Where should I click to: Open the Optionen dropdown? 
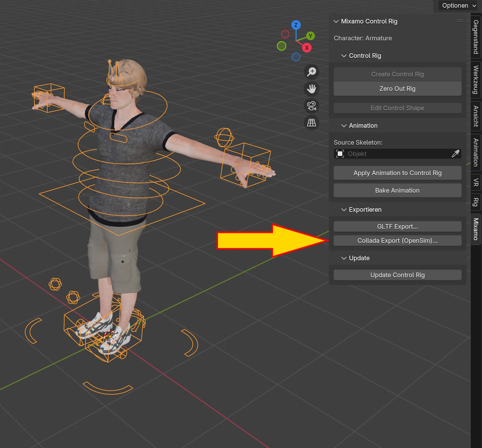(x=459, y=6)
